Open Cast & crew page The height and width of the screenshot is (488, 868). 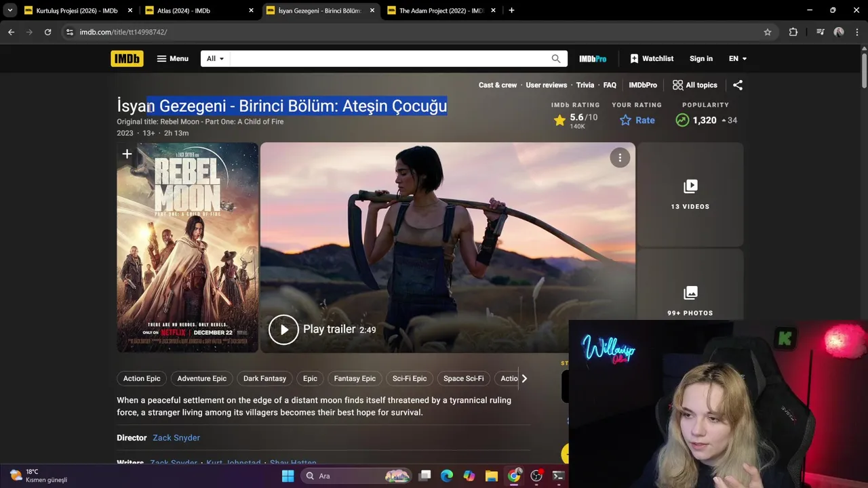[497, 85]
